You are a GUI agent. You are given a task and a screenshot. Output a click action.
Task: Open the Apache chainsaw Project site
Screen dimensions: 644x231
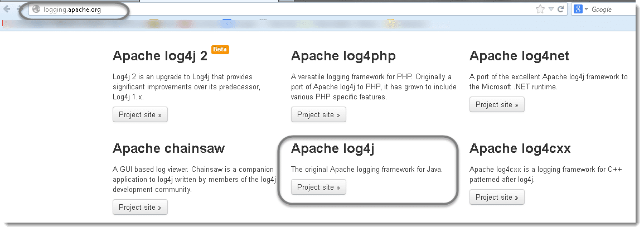(x=140, y=207)
